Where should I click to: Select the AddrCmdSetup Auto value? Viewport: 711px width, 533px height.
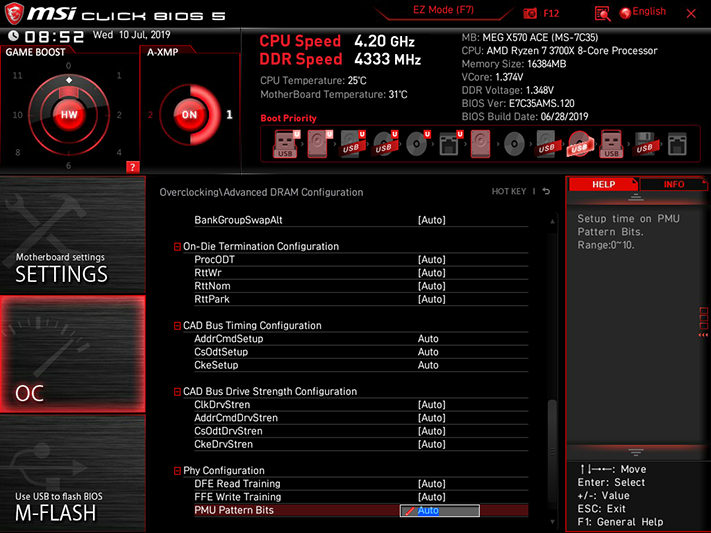428,339
